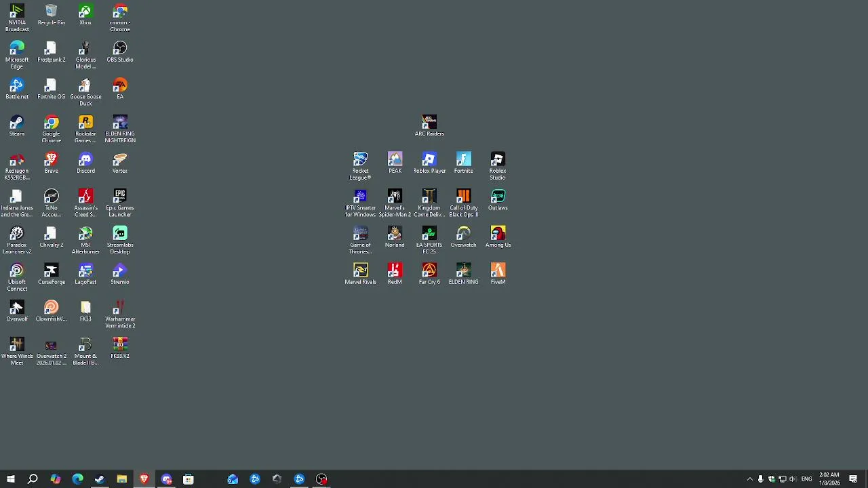This screenshot has width=868, height=488.
Task: Select the FiveM desktop shortcut
Action: (x=498, y=274)
